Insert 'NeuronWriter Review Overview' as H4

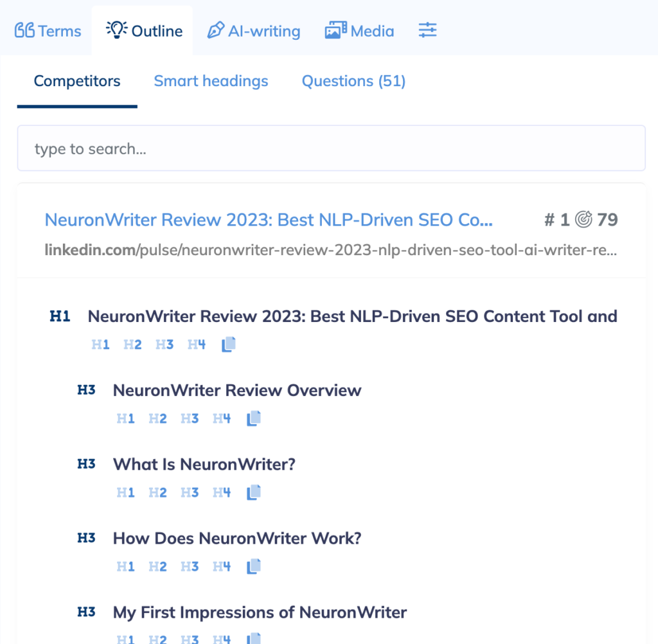pyautogui.click(x=222, y=418)
